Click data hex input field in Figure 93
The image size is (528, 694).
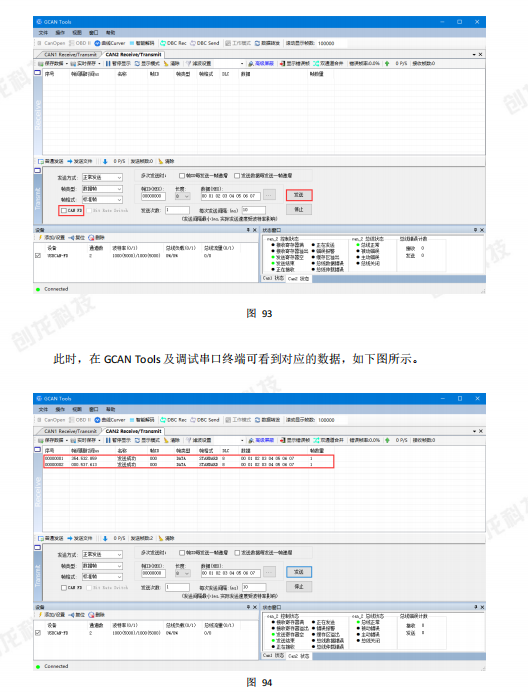[231, 196]
